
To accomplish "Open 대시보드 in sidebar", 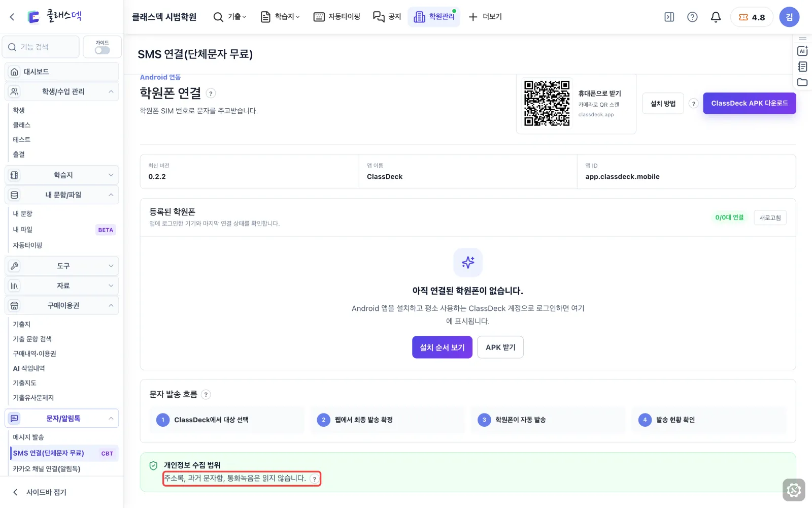I will (x=61, y=72).
